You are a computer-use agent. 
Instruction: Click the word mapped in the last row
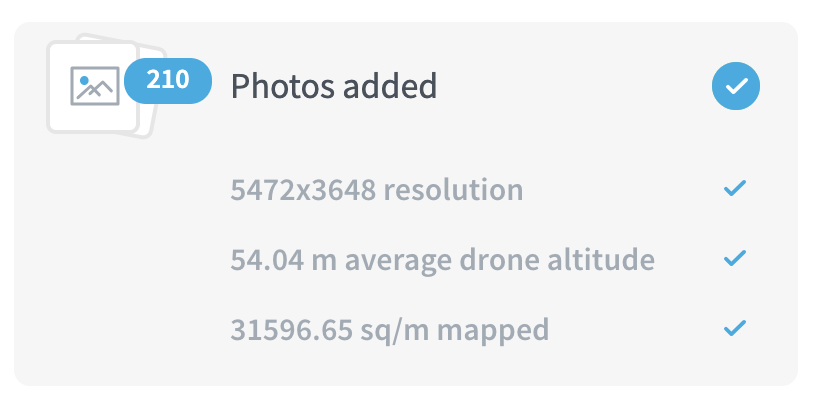(493, 331)
